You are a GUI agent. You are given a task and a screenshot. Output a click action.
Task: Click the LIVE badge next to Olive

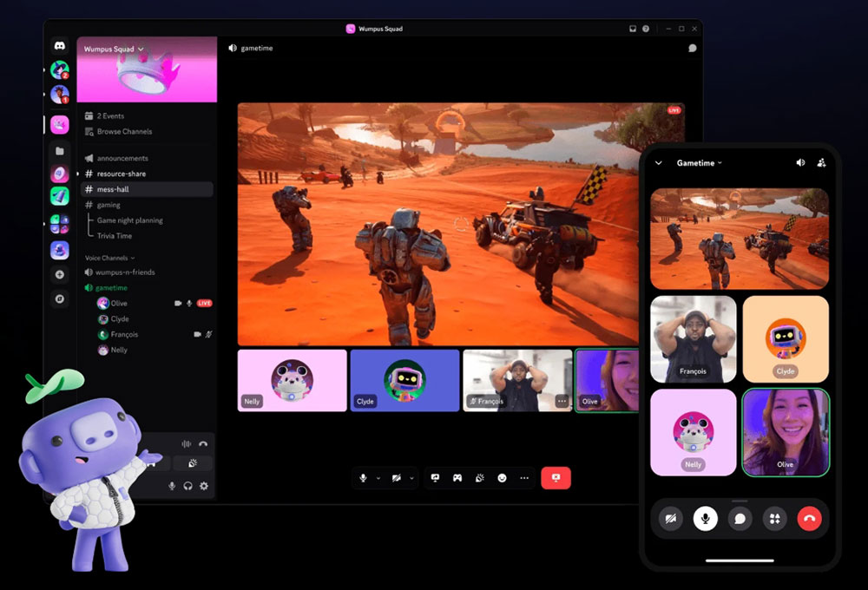tap(205, 304)
